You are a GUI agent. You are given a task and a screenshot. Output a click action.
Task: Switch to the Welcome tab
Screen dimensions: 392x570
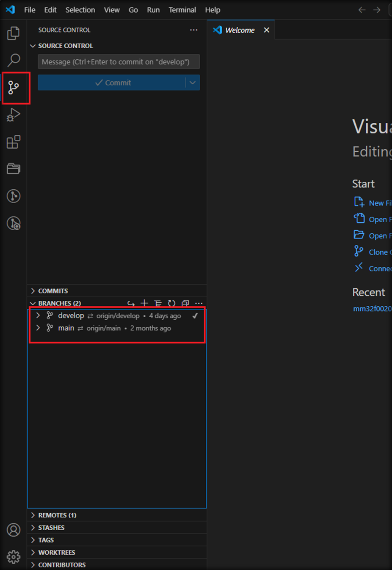point(240,30)
